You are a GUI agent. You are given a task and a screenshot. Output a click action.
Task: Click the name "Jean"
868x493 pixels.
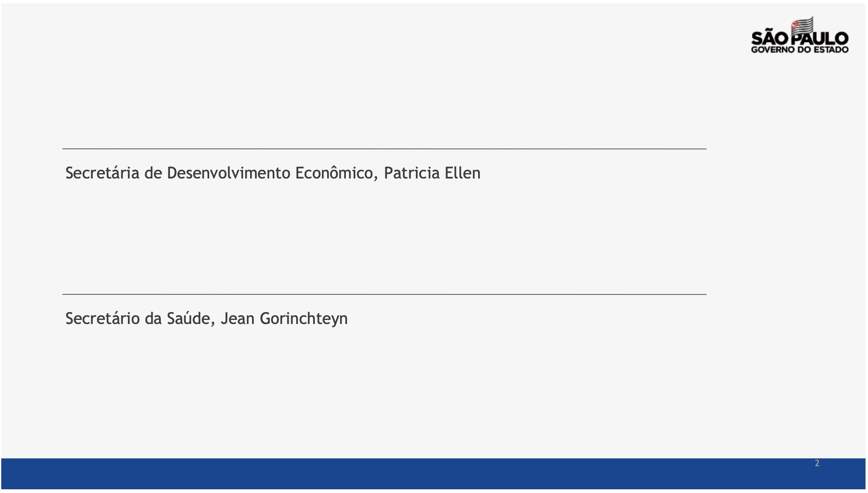pyautogui.click(x=238, y=319)
